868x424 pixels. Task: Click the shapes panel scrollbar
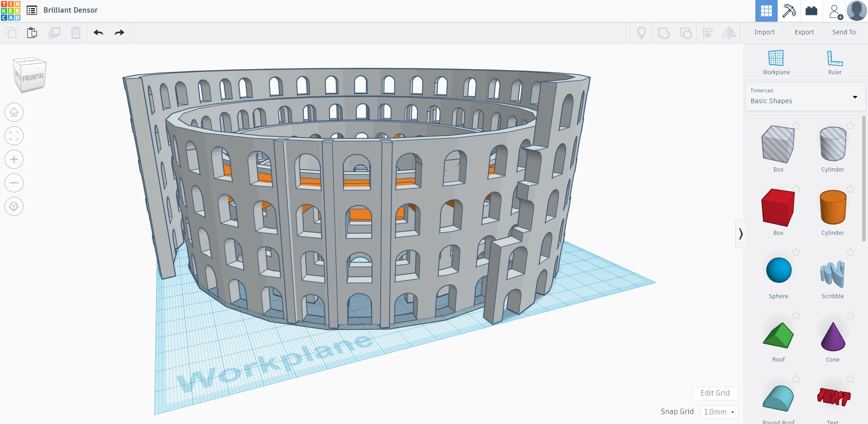(864, 179)
